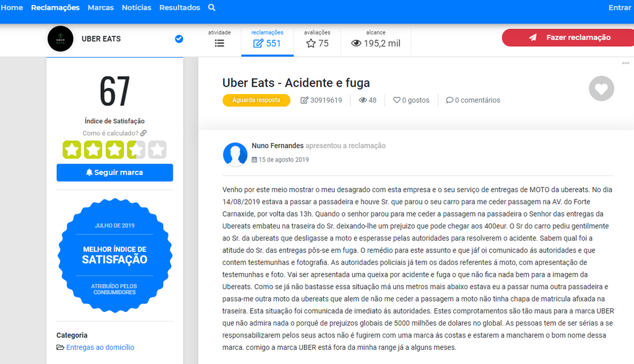Image resolution: width=634 pixels, height=364 pixels.
Task: Click the Fazer reclamação button
Action: (x=568, y=38)
